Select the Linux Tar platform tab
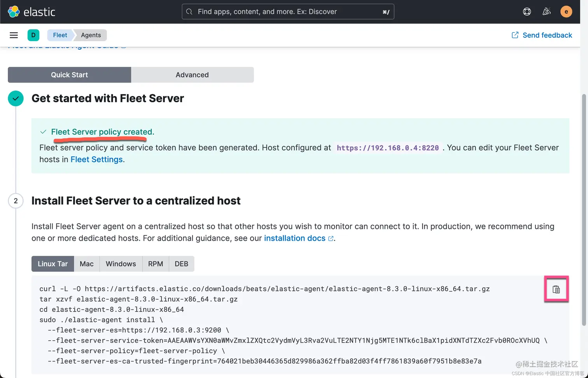This screenshot has width=588, height=378. [52, 264]
